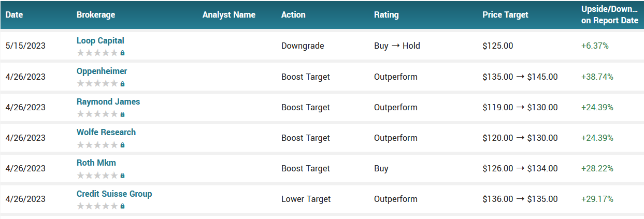Image resolution: width=644 pixels, height=219 pixels.
Task: Open the Oppenheimer brokerage link
Action: (102, 71)
